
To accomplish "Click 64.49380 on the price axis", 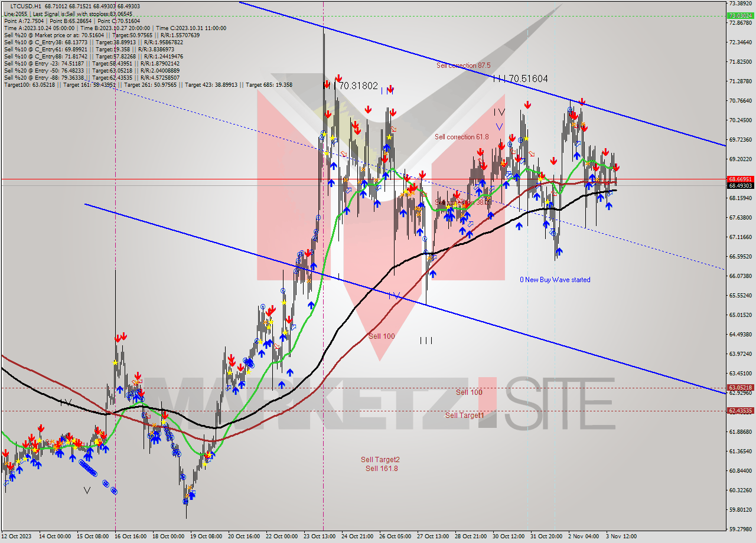I will tap(740, 335).
